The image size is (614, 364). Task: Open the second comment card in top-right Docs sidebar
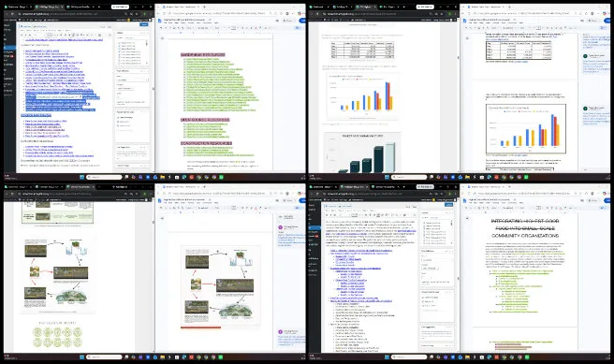pyautogui.click(x=596, y=115)
